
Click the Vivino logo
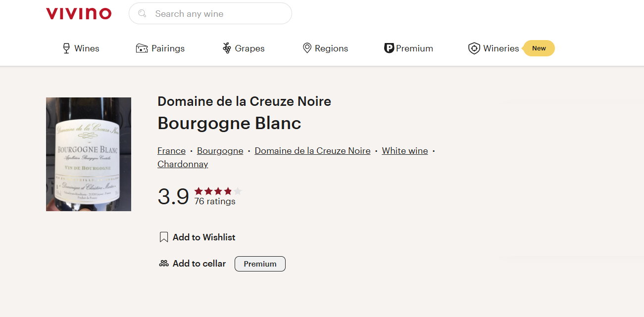point(79,14)
